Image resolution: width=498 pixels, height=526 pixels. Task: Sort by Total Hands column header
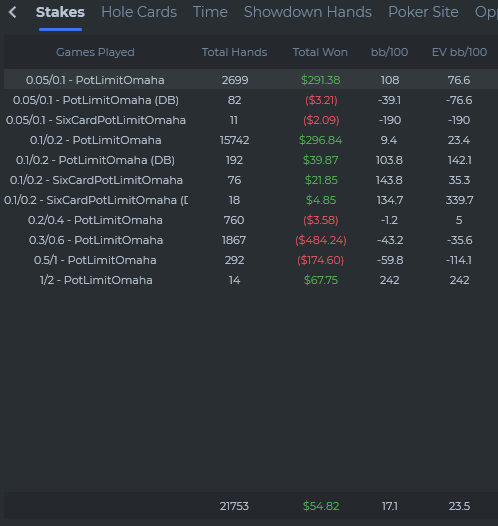234,52
